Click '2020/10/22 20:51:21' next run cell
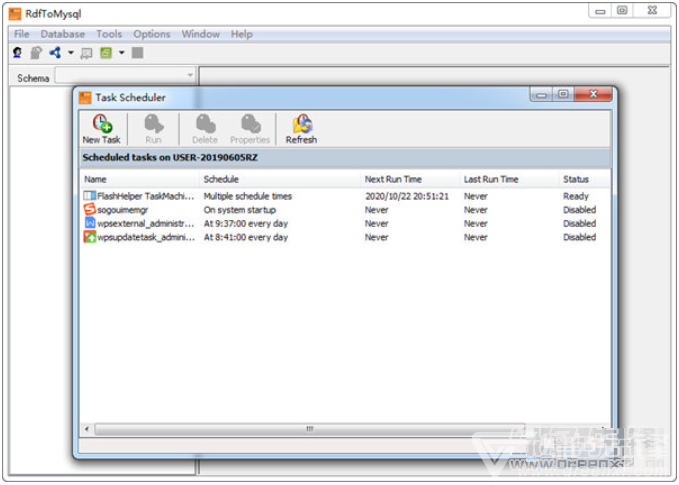 click(407, 196)
